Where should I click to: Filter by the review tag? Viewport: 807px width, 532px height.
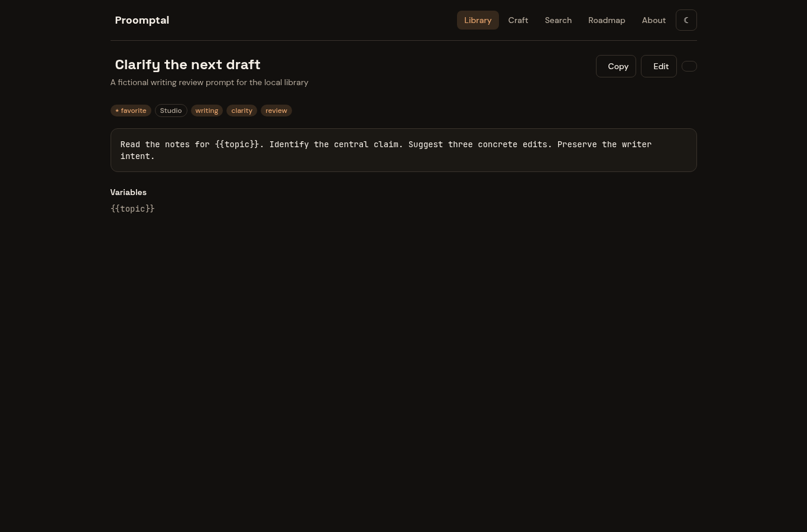(x=276, y=111)
